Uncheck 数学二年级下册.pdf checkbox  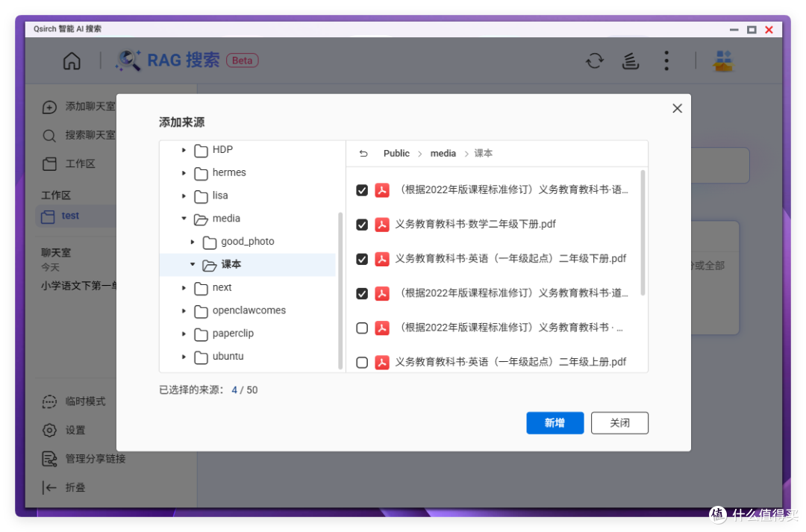click(362, 225)
